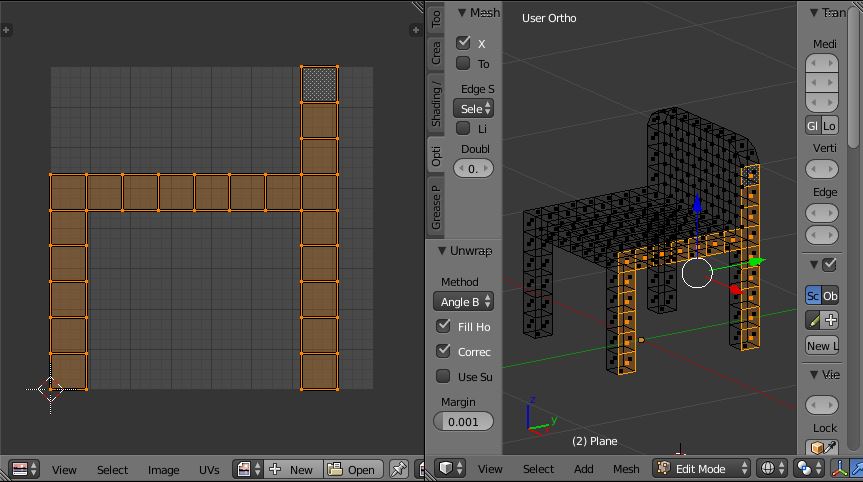Click the 2D cursor in the UV editor

tap(51, 389)
